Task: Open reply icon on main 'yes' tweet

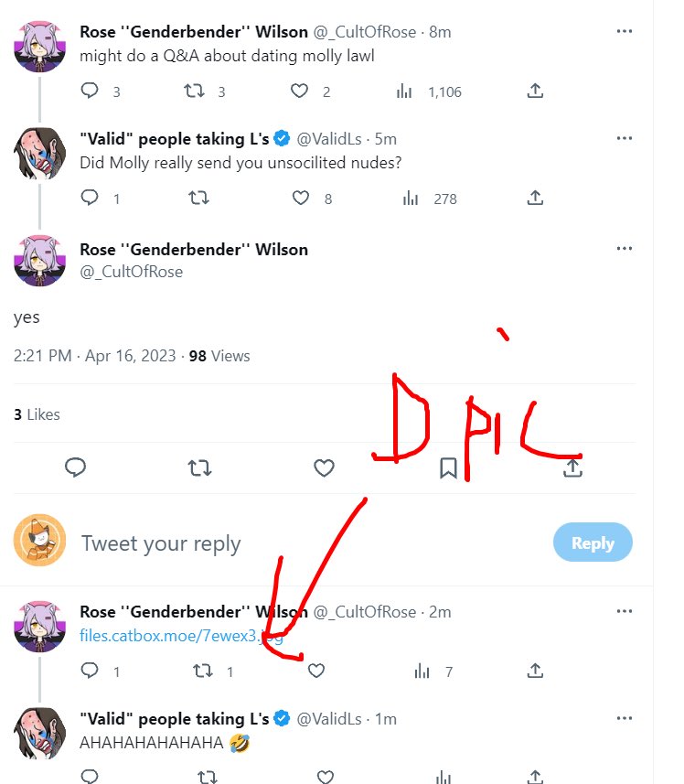Action: (x=76, y=468)
